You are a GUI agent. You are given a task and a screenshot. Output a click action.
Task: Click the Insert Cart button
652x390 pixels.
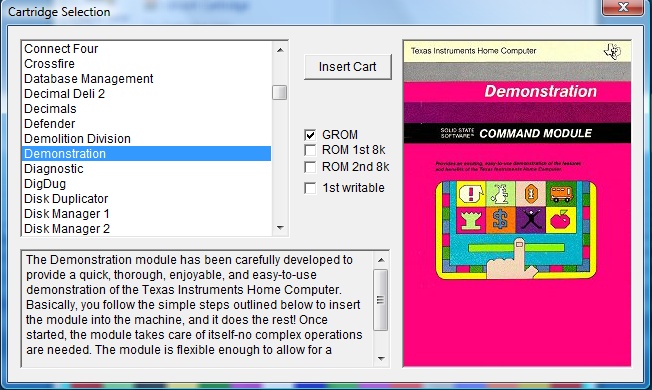(348, 67)
